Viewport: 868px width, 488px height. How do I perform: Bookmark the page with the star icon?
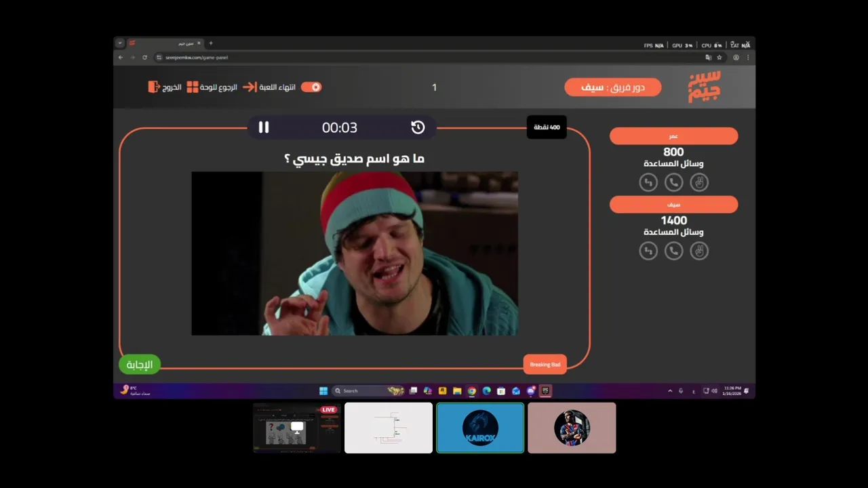[x=719, y=58]
